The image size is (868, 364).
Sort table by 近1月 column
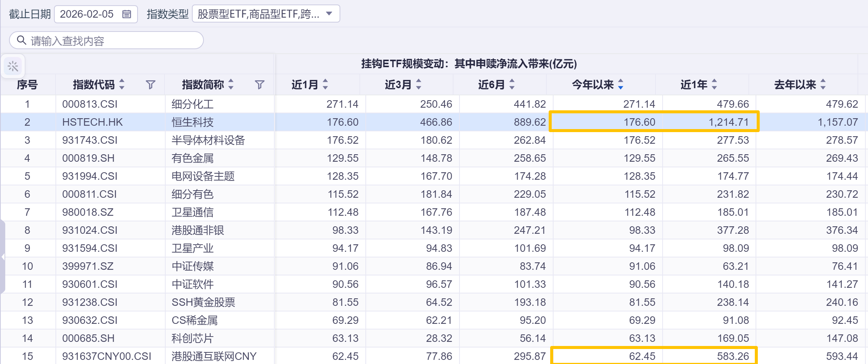tap(325, 84)
